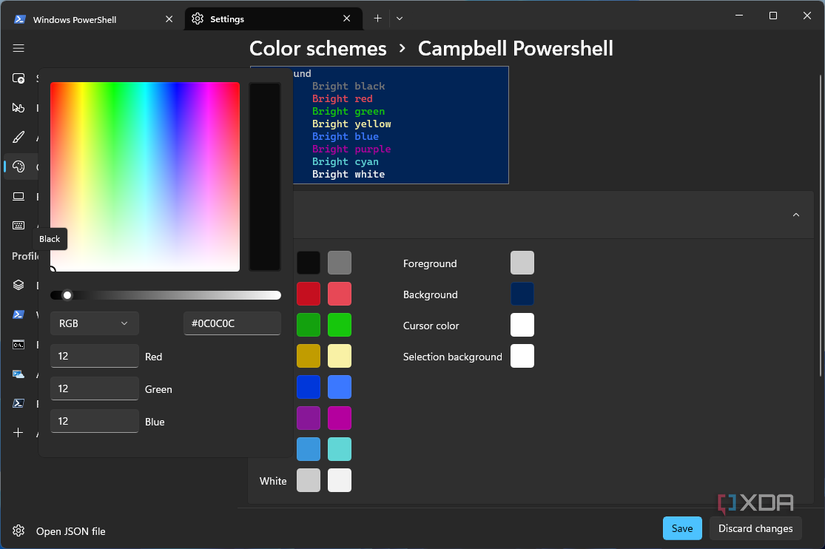Open the Background color swatch
The image size is (825, 549).
tap(522, 294)
